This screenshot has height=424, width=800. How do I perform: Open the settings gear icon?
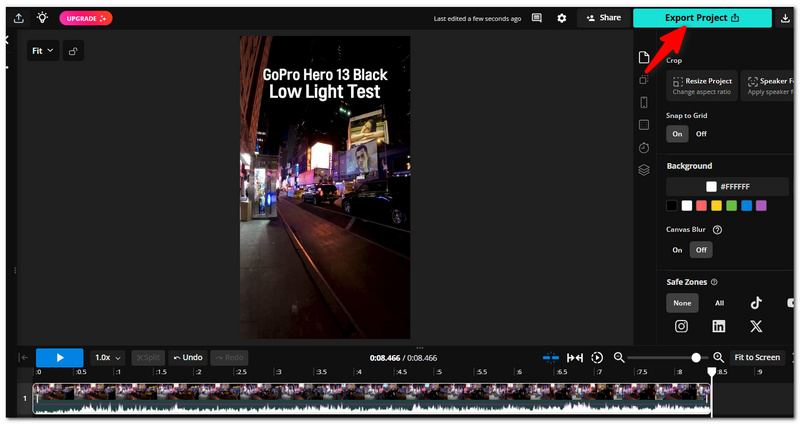(x=561, y=18)
